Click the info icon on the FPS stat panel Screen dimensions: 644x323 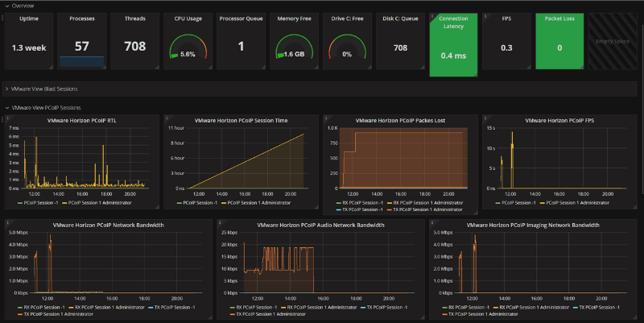coord(485,15)
